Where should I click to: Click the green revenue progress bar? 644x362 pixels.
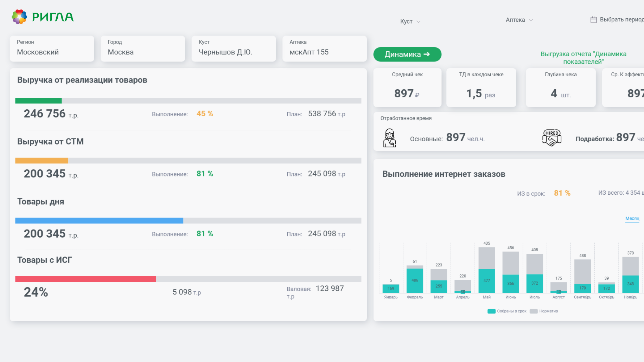point(38,101)
